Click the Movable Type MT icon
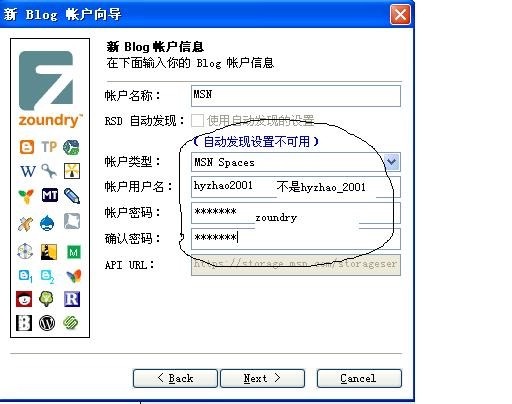This screenshot has height=404, width=512. [x=50, y=195]
